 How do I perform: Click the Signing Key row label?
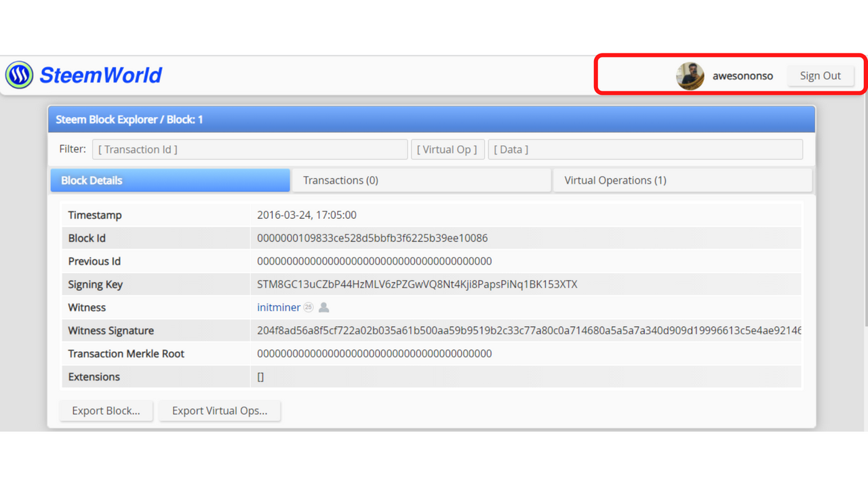(x=96, y=284)
